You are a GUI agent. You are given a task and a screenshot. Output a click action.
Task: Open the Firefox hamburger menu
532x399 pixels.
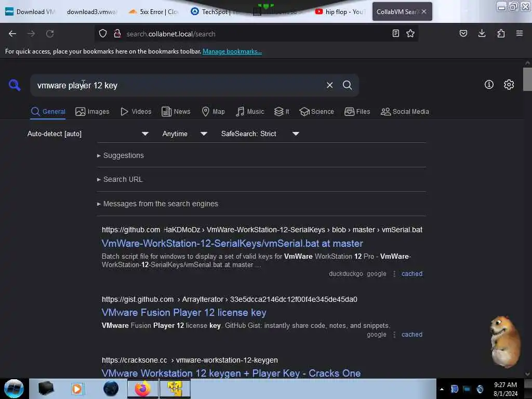(x=520, y=34)
